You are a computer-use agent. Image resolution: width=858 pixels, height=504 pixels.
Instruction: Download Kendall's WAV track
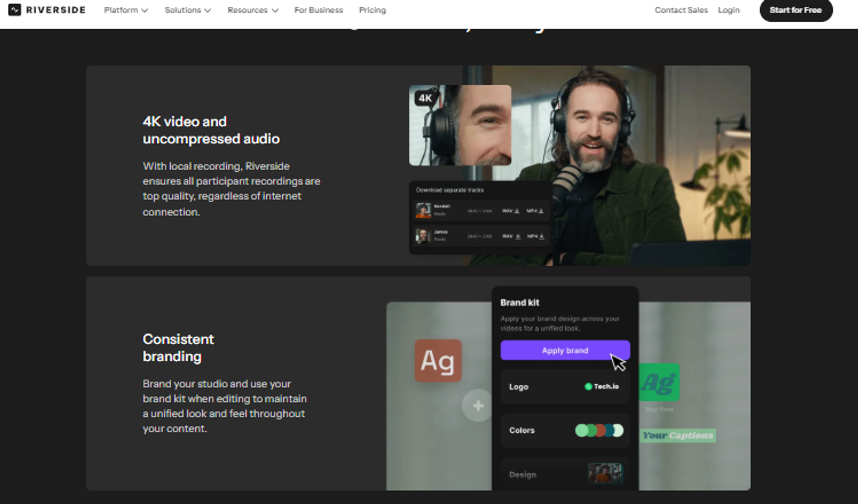coord(511,210)
